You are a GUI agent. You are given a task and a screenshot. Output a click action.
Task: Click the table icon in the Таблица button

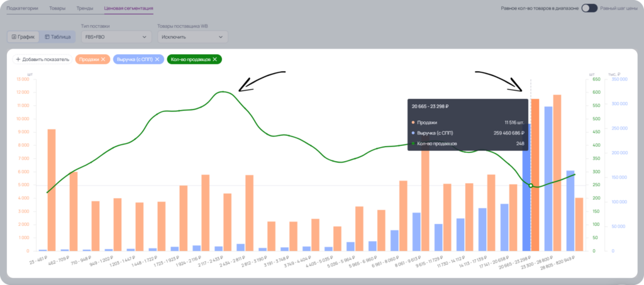[x=47, y=36]
